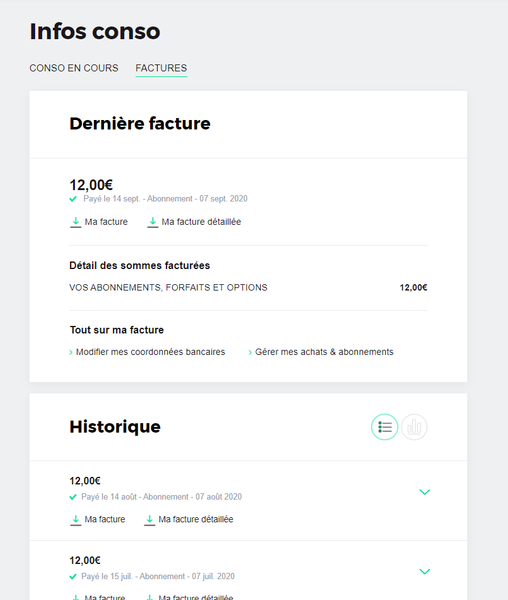The width and height of the screenshot is (508, 600).
Task: Download Ma facture détaillée for September
Action: point(201,222)
